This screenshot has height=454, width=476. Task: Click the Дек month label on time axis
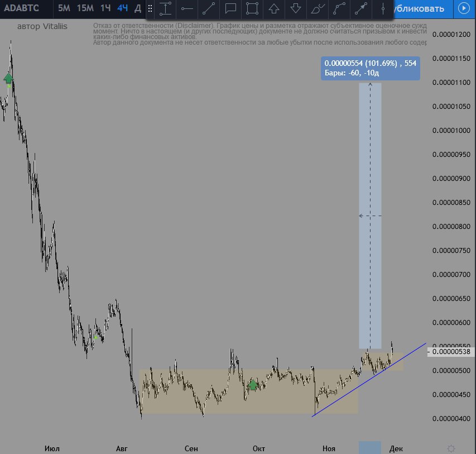coord(396,448)
